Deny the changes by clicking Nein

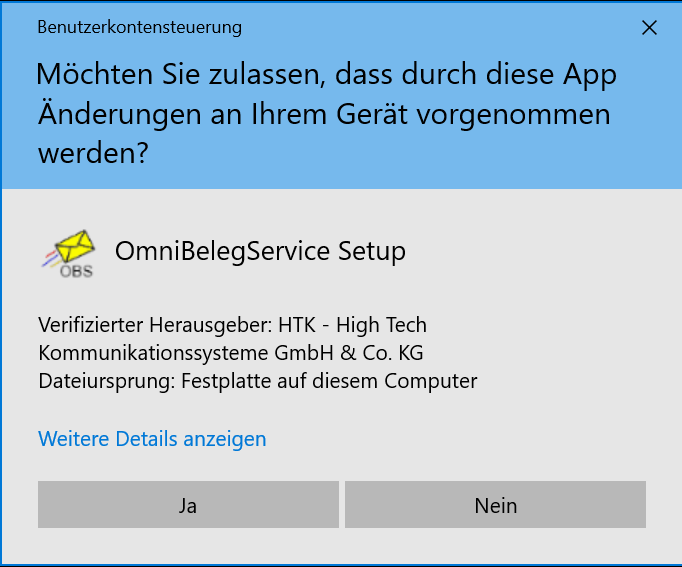coord(495,504)
